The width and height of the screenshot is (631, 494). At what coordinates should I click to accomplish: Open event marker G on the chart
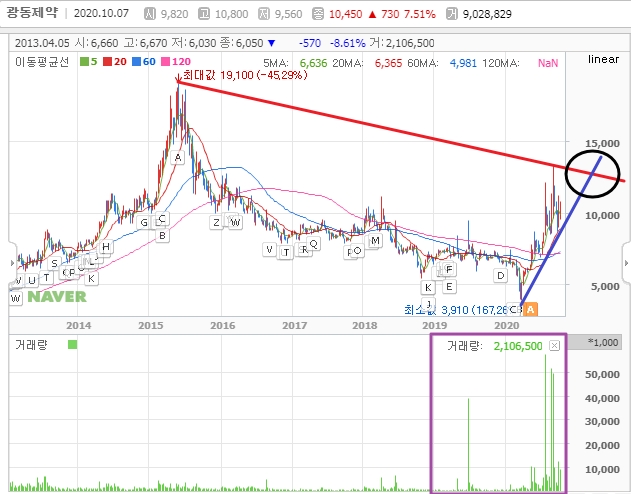[144, 222]
